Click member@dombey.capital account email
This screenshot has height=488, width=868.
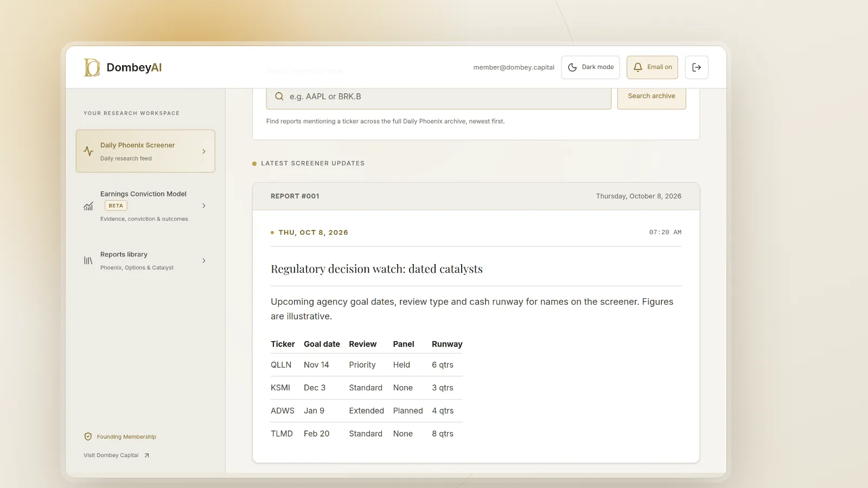pos(514,67)
